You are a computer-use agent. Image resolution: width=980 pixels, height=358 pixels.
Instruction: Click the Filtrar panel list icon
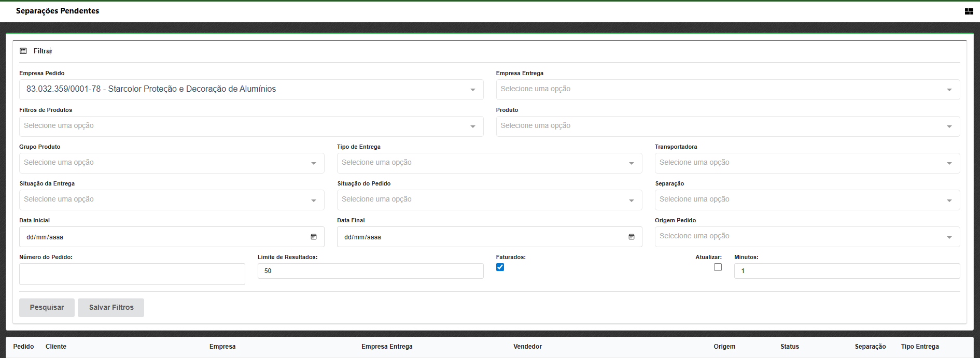tap(23, 51)
